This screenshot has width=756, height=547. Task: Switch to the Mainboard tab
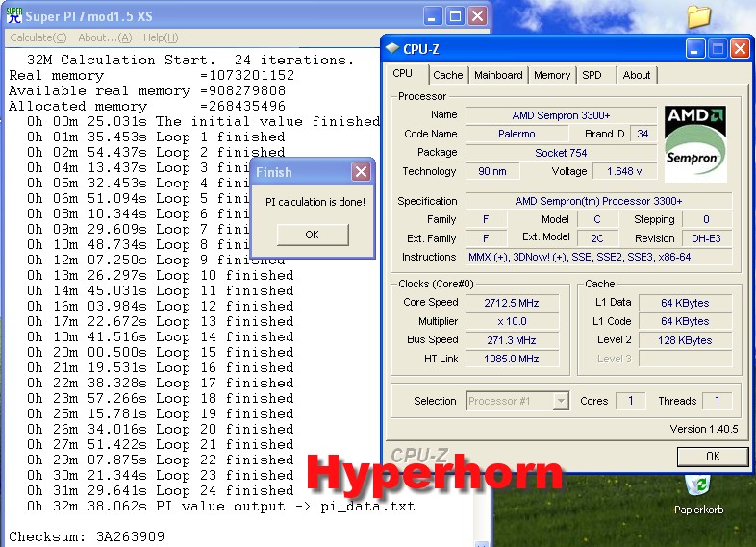pyautogui.click(x=498, y=75)
